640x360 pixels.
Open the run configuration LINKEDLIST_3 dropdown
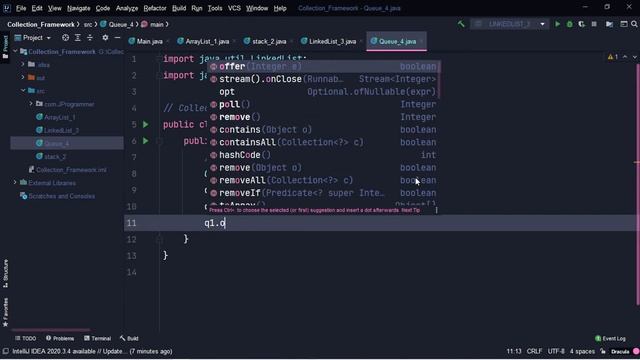tap(510, 24)
